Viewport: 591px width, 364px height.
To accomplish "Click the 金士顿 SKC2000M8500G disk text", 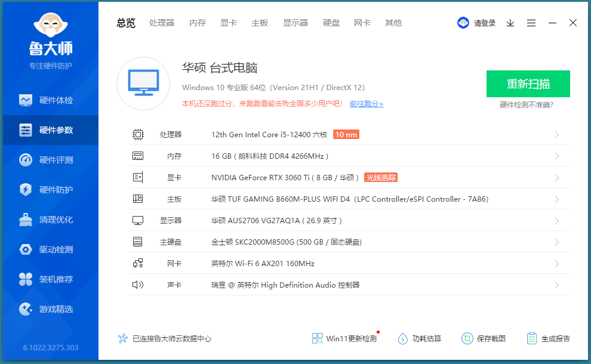I will pos(287,242).
